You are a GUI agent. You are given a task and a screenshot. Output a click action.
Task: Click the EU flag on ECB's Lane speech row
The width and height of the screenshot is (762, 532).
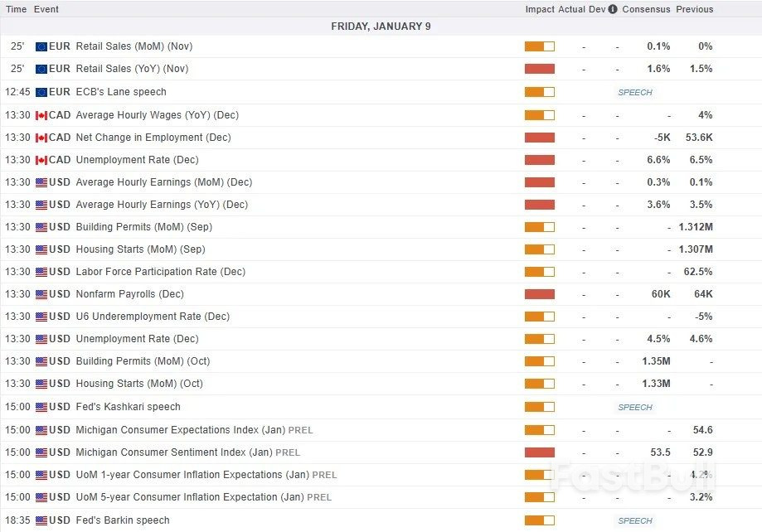click(x=41, y=92)
